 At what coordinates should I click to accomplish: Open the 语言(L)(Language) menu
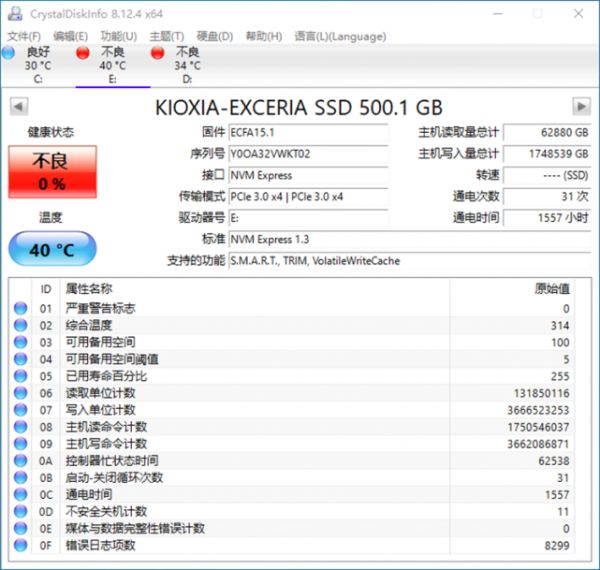[x=340, y=36]
